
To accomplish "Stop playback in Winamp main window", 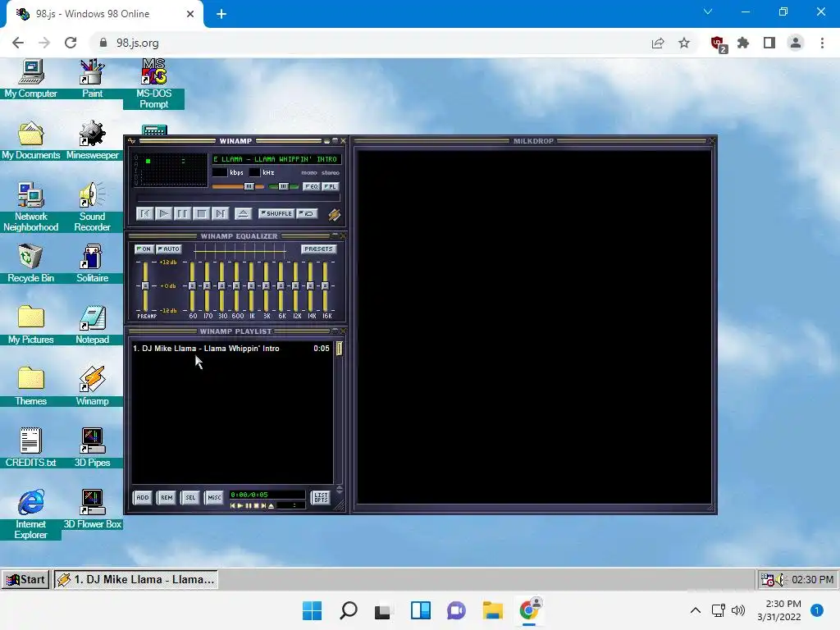I will 201,214.
